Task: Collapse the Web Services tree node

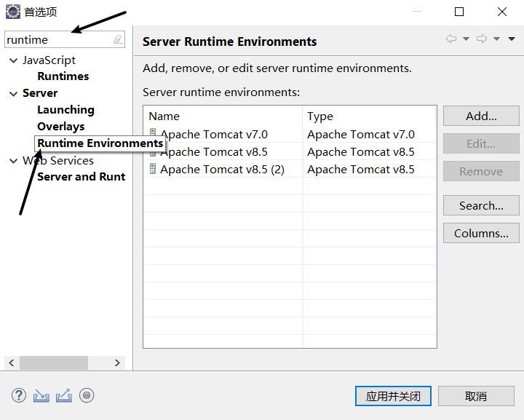Action: pyautogui.click(x=13, y=161)
